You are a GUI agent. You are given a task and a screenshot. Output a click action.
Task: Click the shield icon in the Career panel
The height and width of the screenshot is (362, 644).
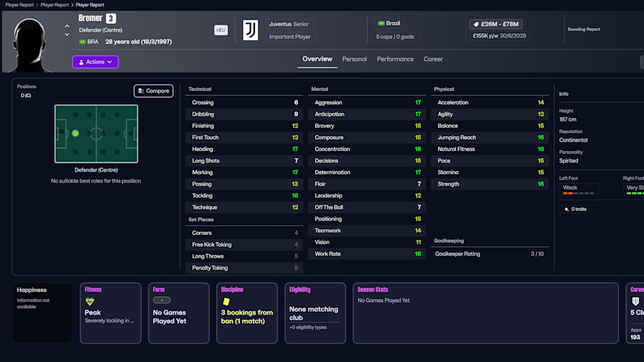635,301
